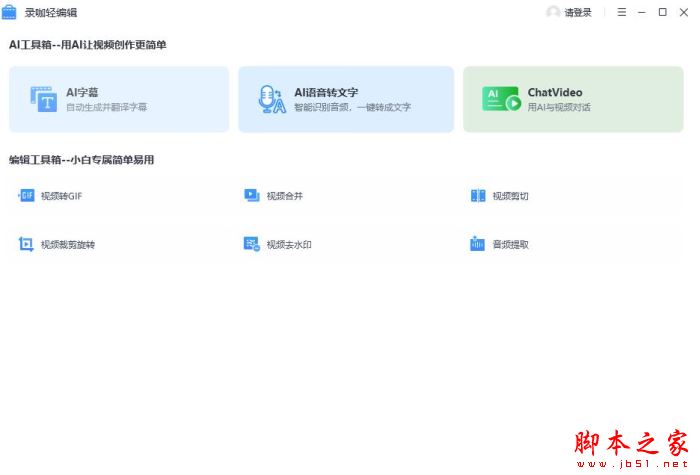Select the 视频剪切 label
Image resolution: width=700 pixels, height=475 pixels.
(x=511, y=196)
